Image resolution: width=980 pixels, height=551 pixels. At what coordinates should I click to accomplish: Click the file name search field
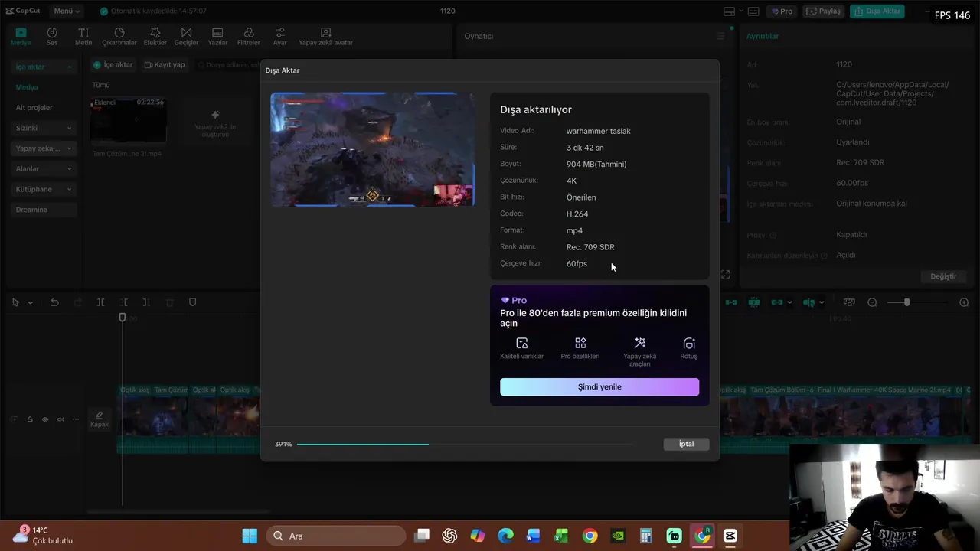click(228, 65)
